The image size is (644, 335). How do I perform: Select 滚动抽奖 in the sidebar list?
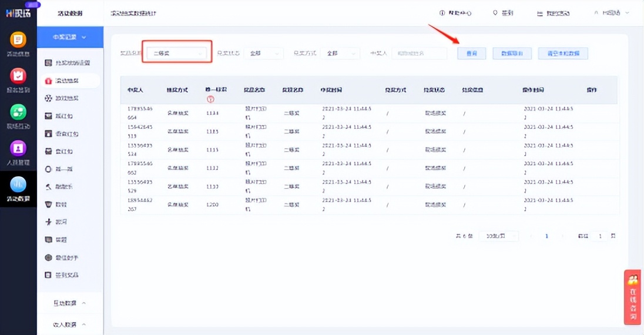[71, 81]
